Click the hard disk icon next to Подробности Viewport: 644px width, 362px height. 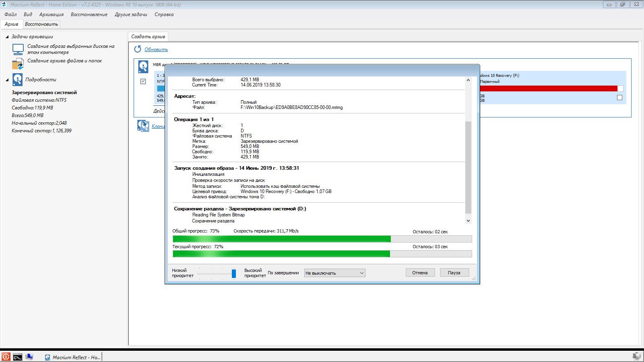pyautogui.click(x=17, y=80)
